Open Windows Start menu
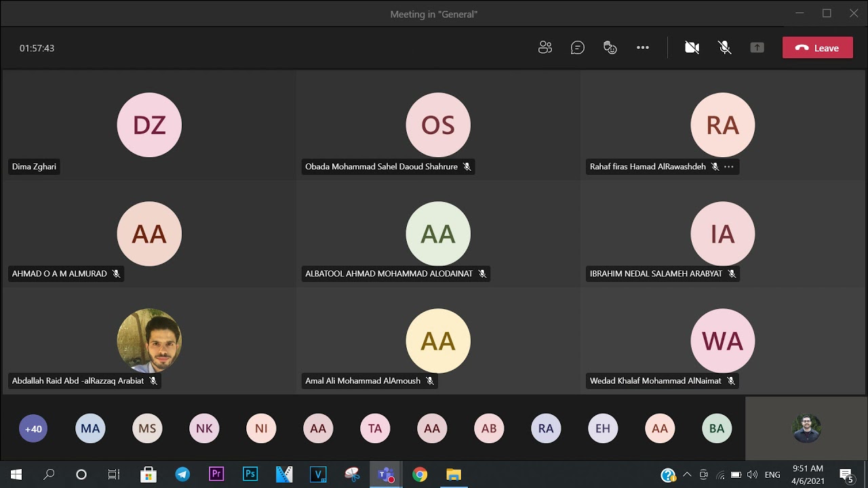The image size is (868, 488). click(x=16, y=474)
